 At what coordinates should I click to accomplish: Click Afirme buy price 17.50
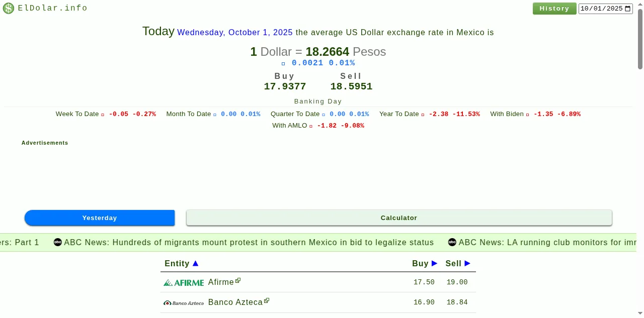tap(424, 282)
